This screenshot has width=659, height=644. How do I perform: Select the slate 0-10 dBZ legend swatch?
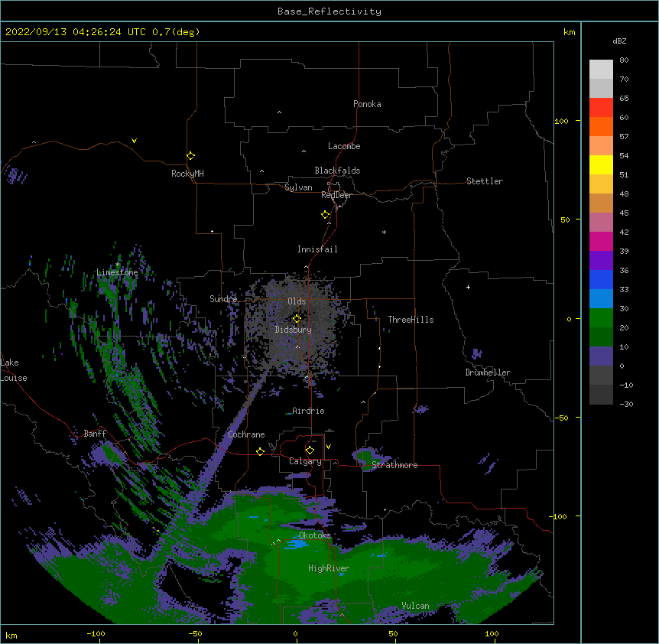[601, 356]
